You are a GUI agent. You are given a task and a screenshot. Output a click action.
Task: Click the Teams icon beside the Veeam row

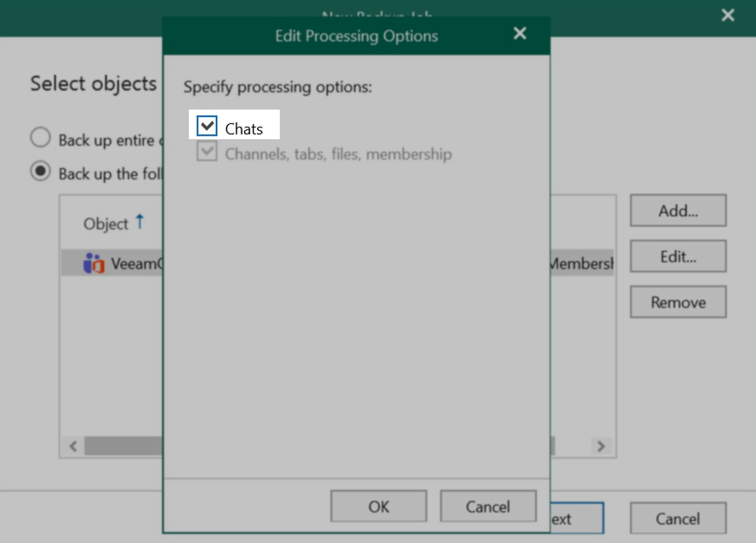tap(94, 263)
